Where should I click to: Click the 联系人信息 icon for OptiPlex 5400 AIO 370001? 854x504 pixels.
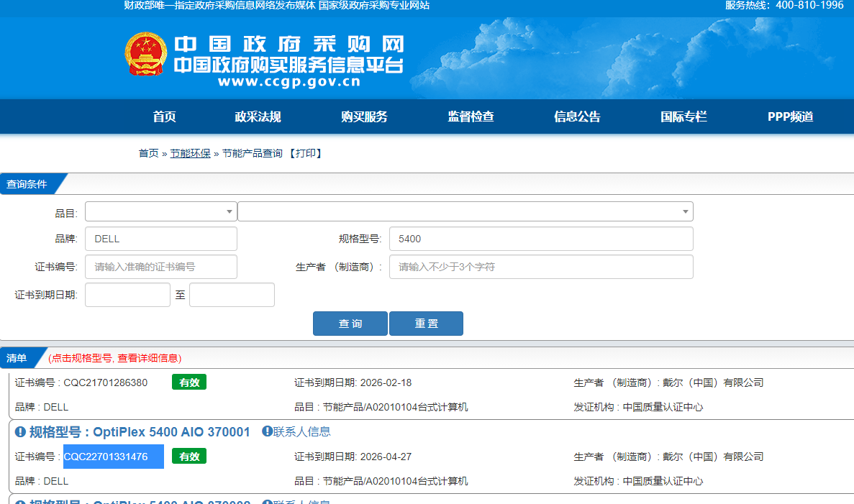click(x=267, y=431)
